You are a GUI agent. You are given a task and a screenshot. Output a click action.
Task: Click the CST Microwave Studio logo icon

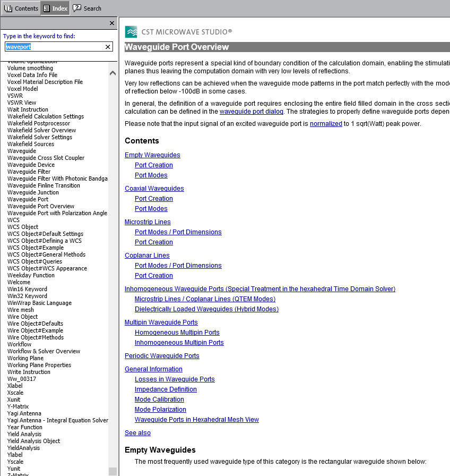(x=131, y=31)
